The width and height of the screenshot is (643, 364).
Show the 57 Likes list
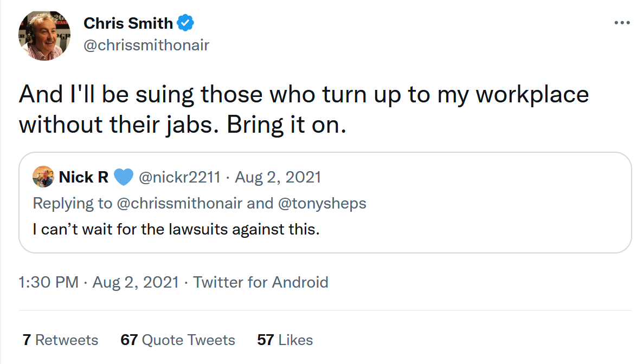point(285,340)
